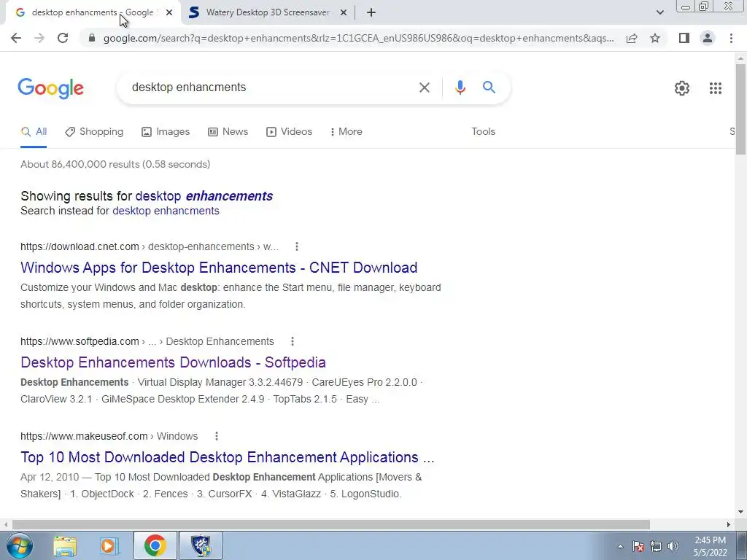Clear the search box with X icon
This screenshot has width=747, height=560.
(424, 87)
